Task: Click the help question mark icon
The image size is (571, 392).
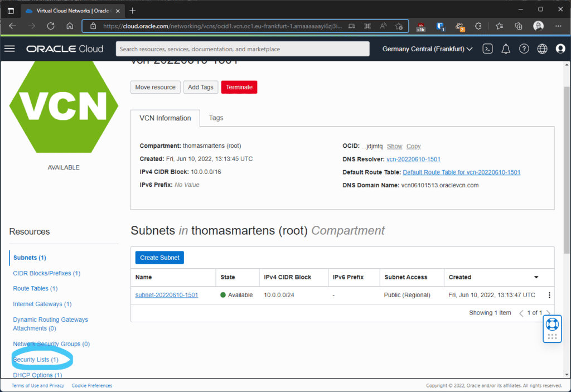Action: click(x=524, y=49)
